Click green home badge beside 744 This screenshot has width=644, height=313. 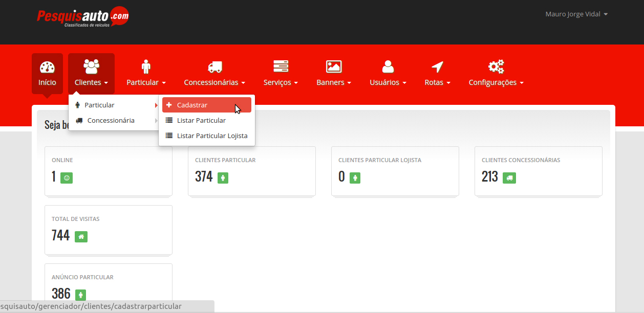point(81,237)
